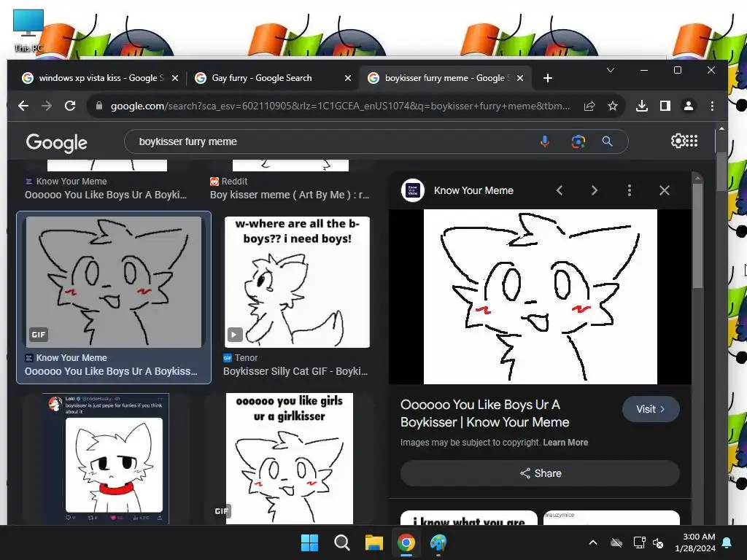This screenshot has width=747, height=560.
Task: Click large preview image in side panel
Action: 541,297
